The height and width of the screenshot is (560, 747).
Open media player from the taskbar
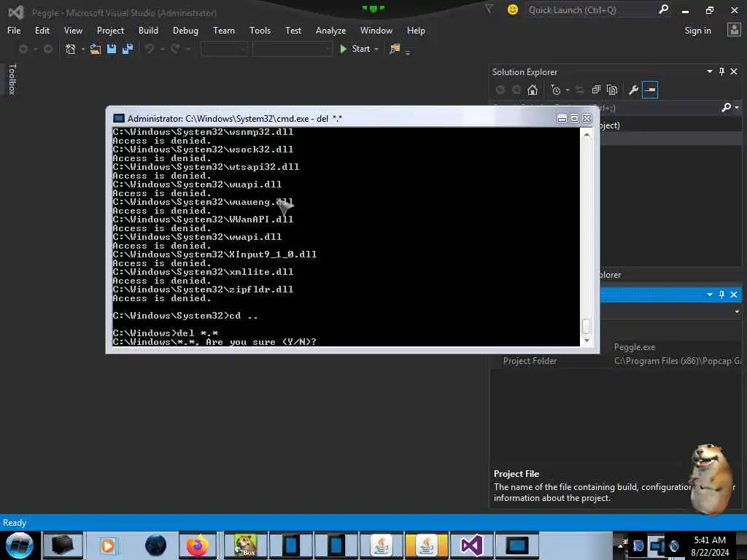(108, 545)
